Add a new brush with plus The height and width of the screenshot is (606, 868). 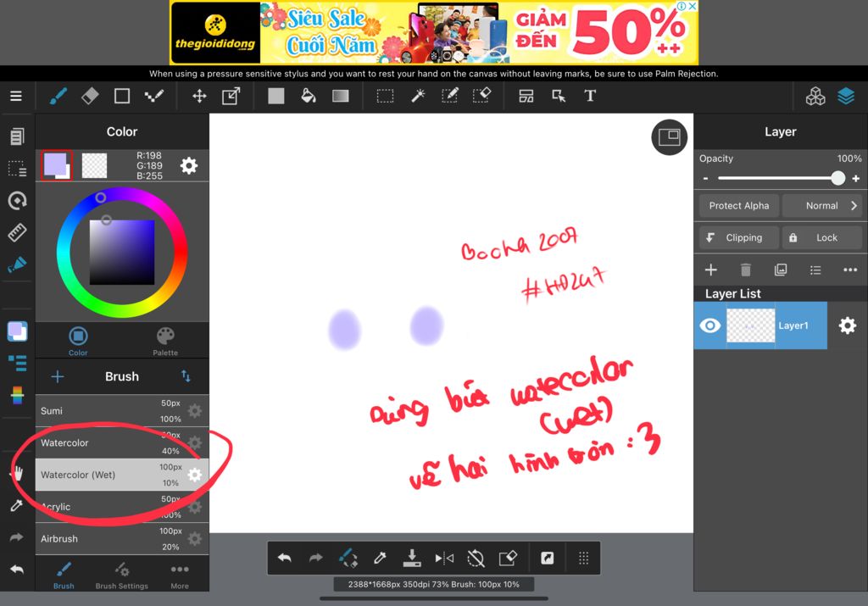(x=58, y=377)
